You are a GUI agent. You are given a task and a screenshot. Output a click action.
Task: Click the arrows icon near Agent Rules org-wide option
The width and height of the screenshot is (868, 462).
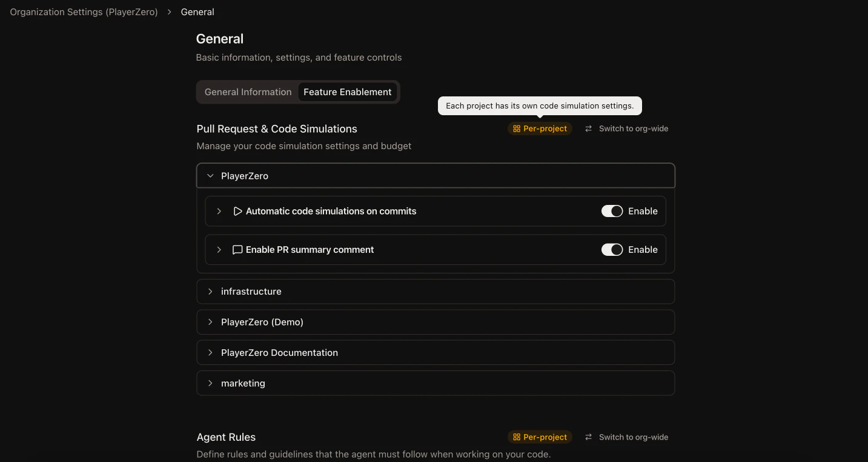588,437
